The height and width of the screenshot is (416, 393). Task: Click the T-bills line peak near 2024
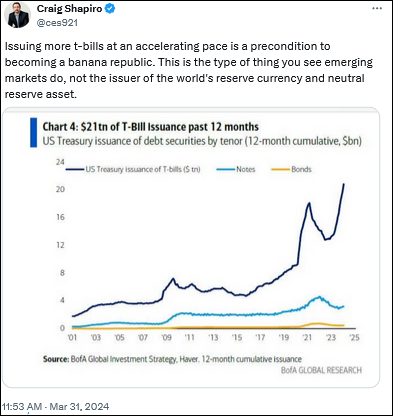click(x=344, y=184)
